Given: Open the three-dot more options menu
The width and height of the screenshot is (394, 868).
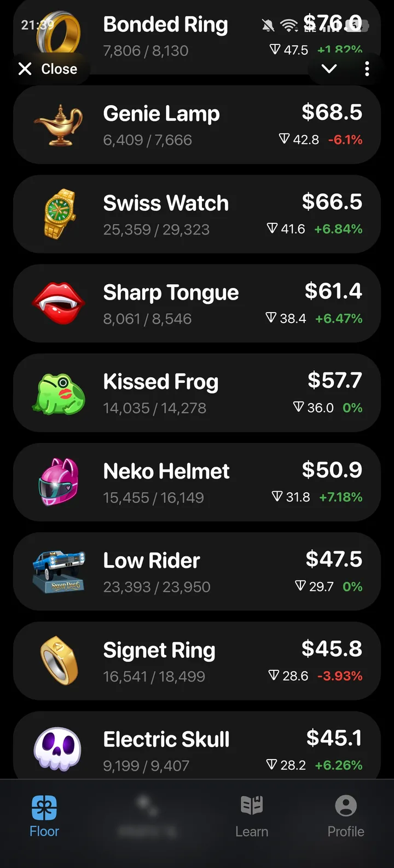Looking at the screenshot, I should [x=367, y=69].
